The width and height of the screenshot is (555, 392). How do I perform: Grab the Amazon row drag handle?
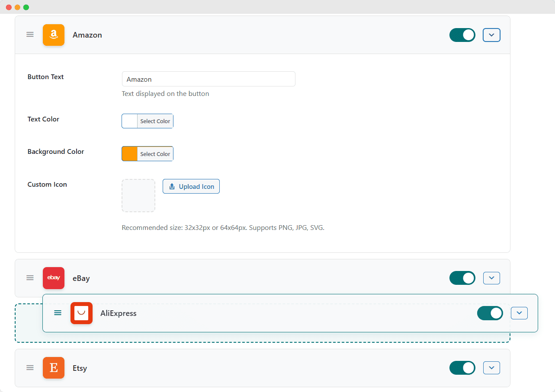[x=30, y=35]
